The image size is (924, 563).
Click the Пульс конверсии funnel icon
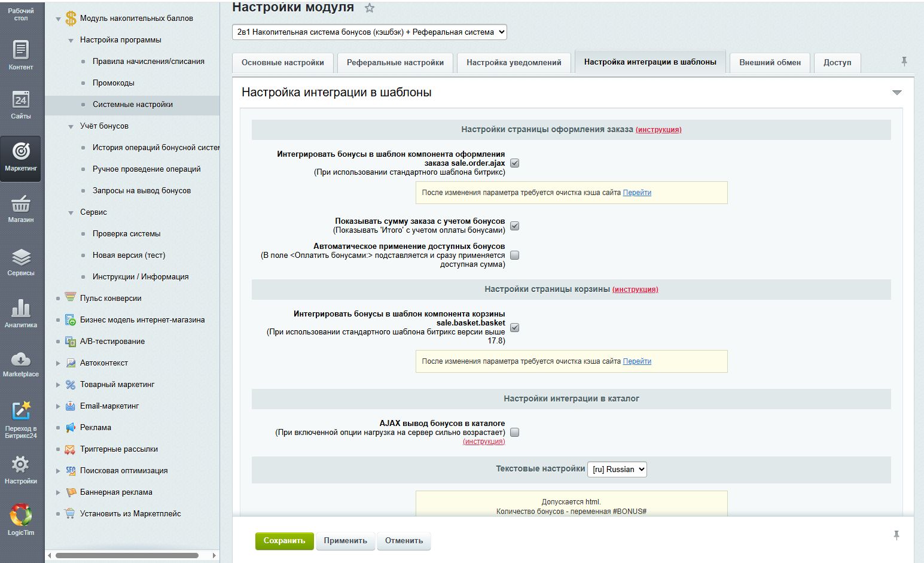click(71, 297)
